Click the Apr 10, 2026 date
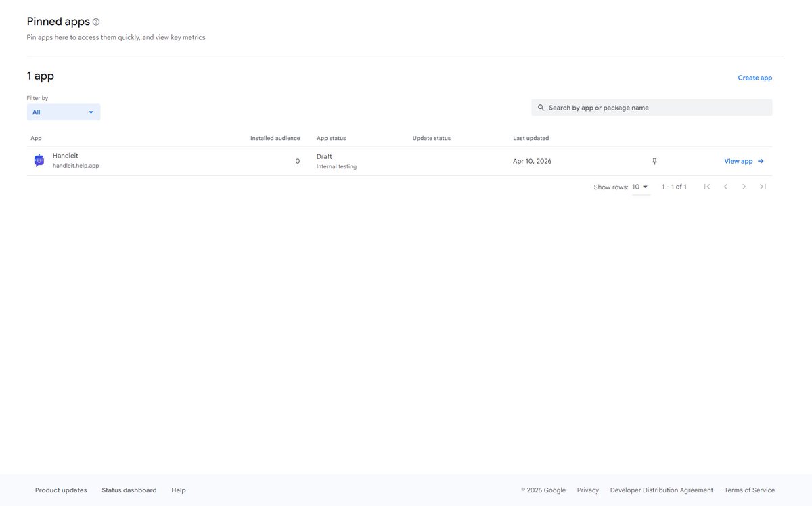Image resolution: width=812 pixels, height=506 pixels. point(533,161)
